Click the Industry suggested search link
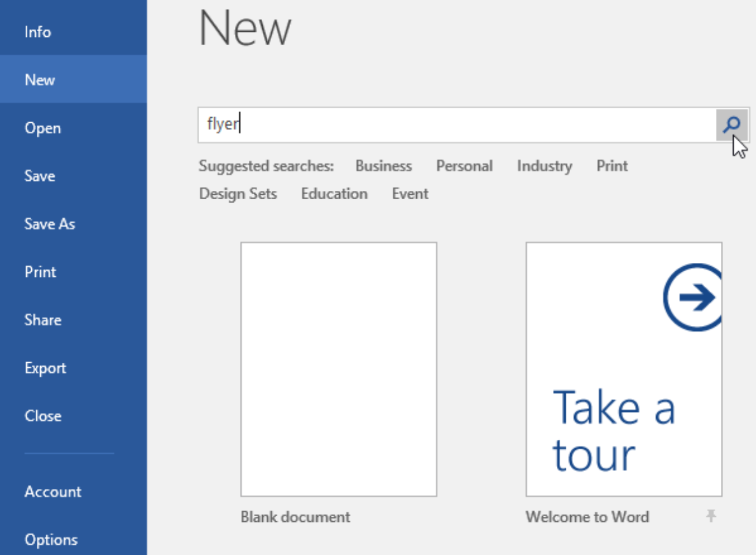 pos(544,166)
